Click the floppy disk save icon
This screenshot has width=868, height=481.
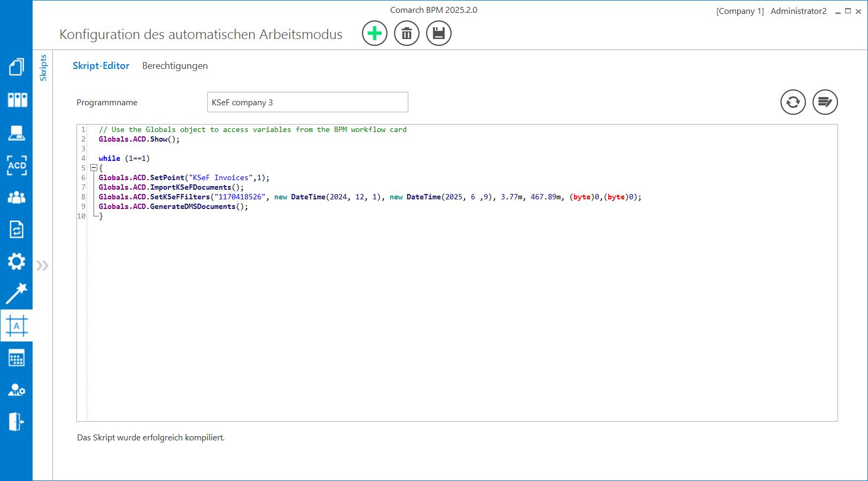pos(439,33)
